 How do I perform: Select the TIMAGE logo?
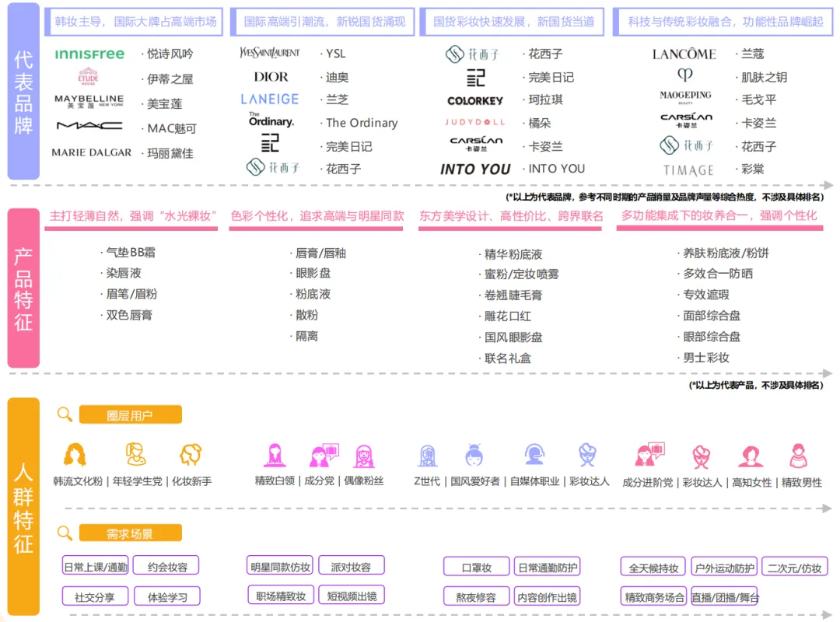click(x=688, y=170)
